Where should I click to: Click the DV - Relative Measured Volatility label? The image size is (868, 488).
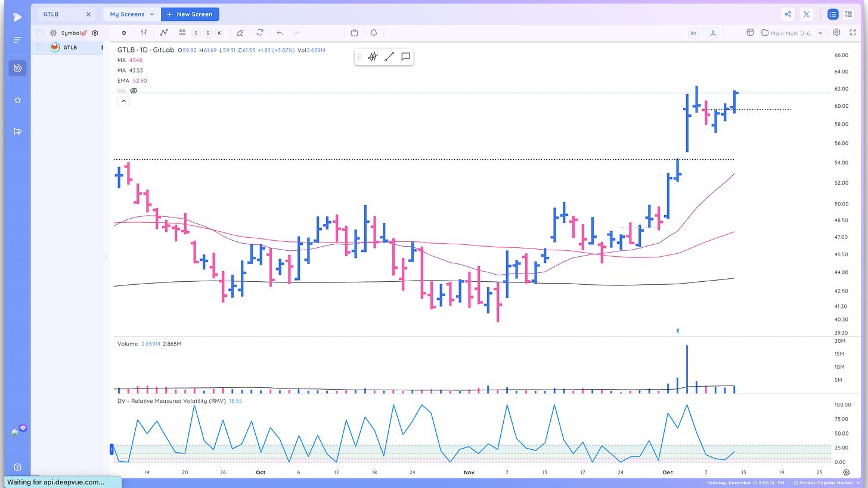tap(171, 401)
